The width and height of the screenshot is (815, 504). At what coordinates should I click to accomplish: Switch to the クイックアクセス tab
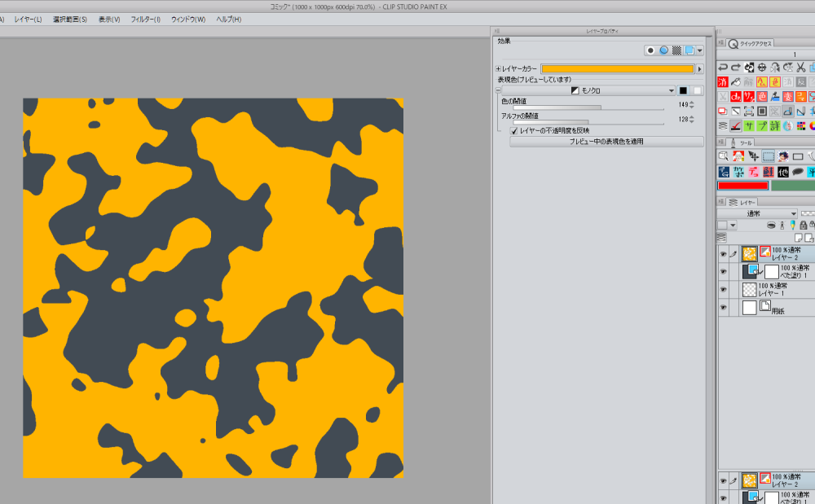point(751,44)
